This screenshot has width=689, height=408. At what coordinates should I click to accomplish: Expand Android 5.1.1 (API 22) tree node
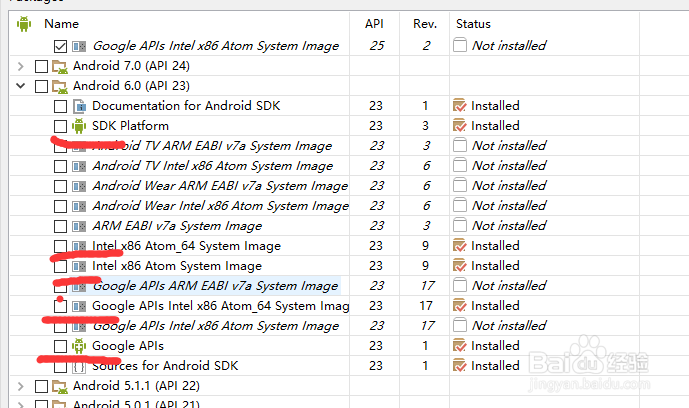coord(20,386)
